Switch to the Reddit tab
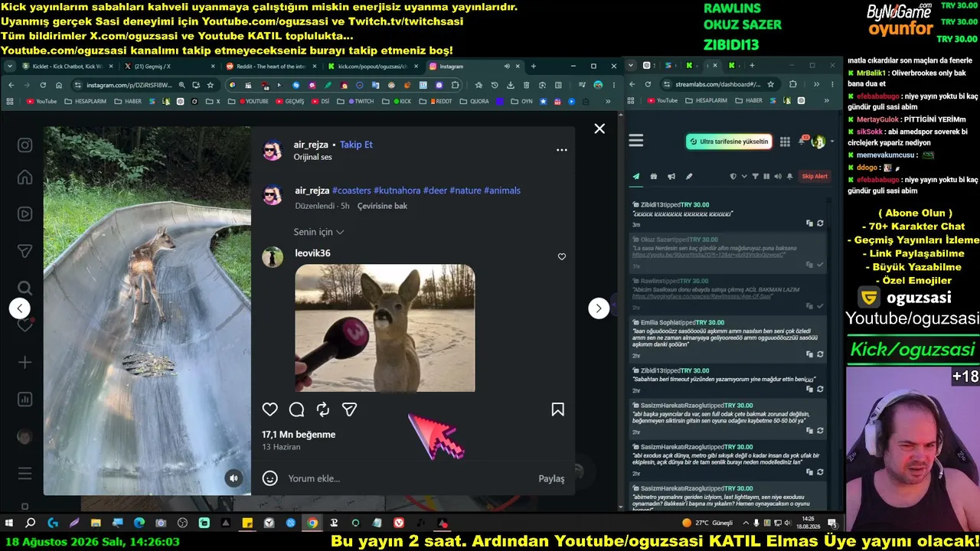Screen dimensions: 980x551 click(269, 67)
